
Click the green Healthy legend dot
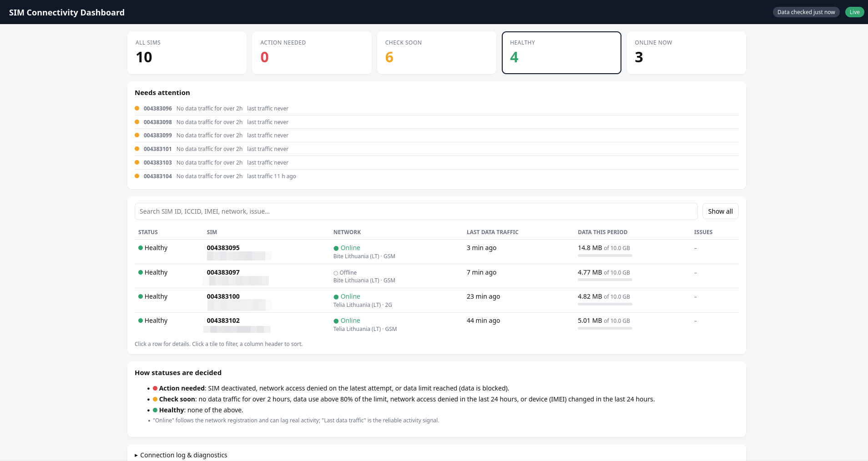click(x=155, y=410)
